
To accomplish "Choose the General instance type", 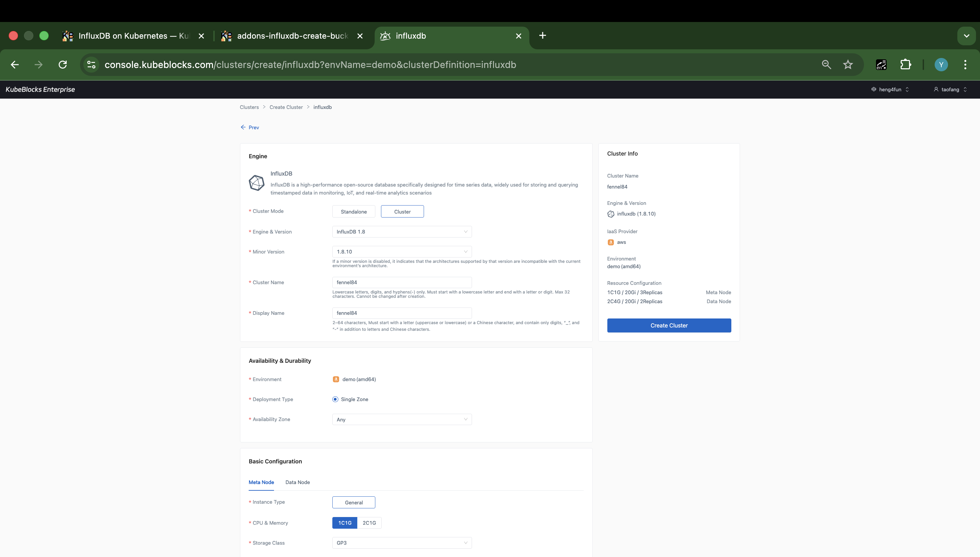I will [x=354, y=502].
